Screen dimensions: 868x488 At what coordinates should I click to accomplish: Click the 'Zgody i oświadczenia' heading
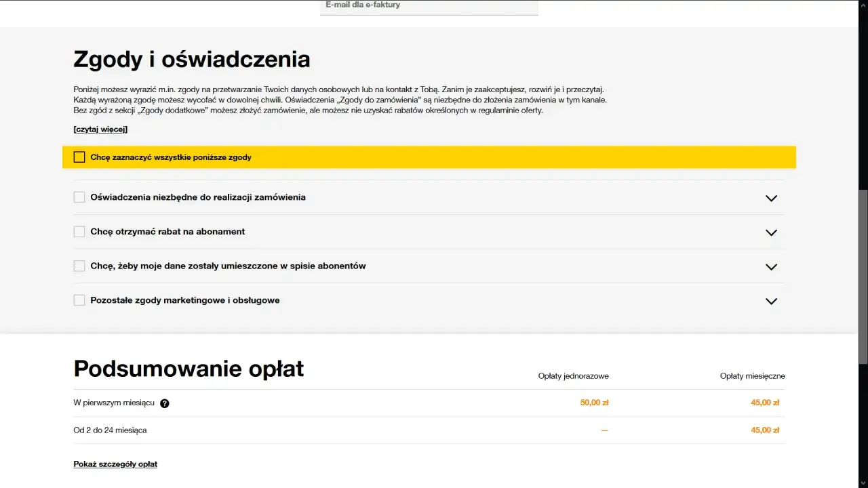point(192,60)
